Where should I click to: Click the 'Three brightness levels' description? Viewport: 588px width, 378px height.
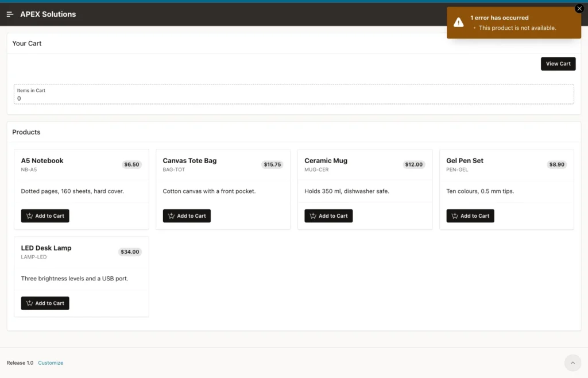tap(75, 279)
